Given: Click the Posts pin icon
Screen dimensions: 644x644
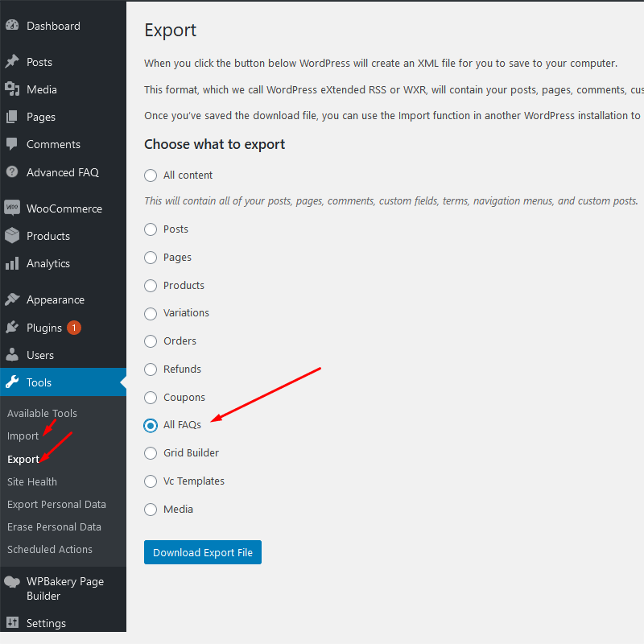Looking at the screenshot, I should (x=13, y=62).
